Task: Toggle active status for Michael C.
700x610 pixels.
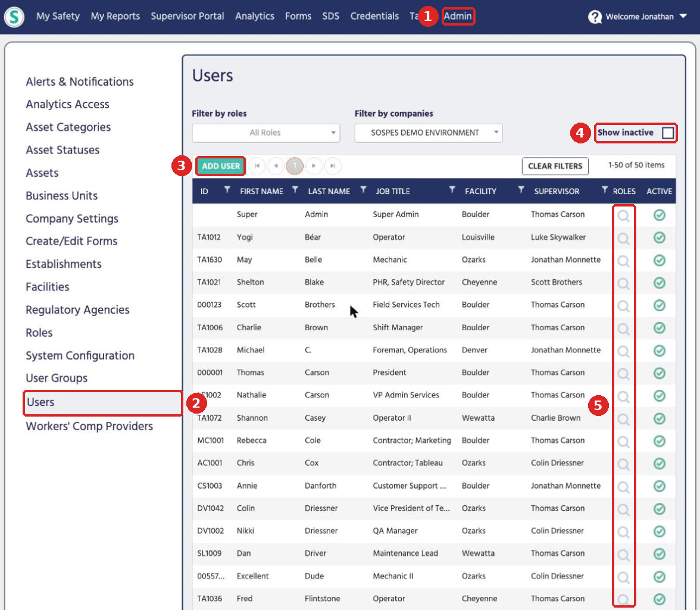Action: tap(660, 351)
